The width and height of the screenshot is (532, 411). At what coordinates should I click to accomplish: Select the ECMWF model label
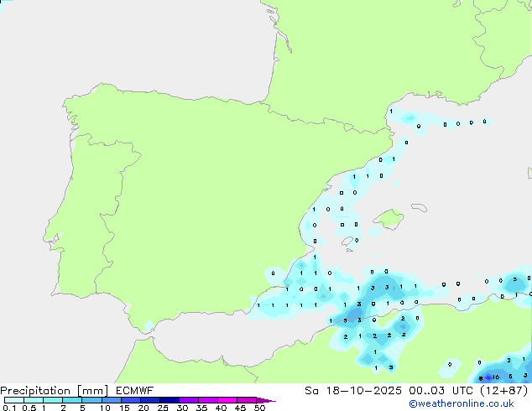pyautogui.click(x=135, y=390)
